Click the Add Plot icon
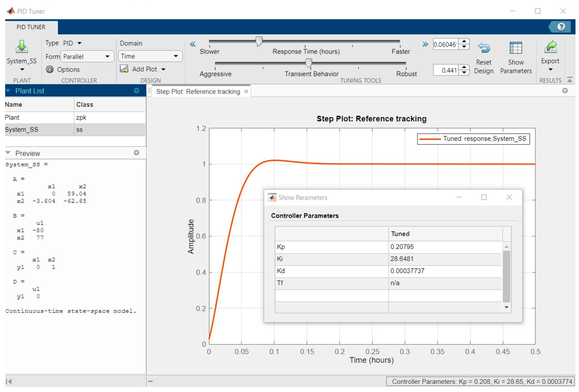Viewport: 579px width, 392px height. point(124,69)
